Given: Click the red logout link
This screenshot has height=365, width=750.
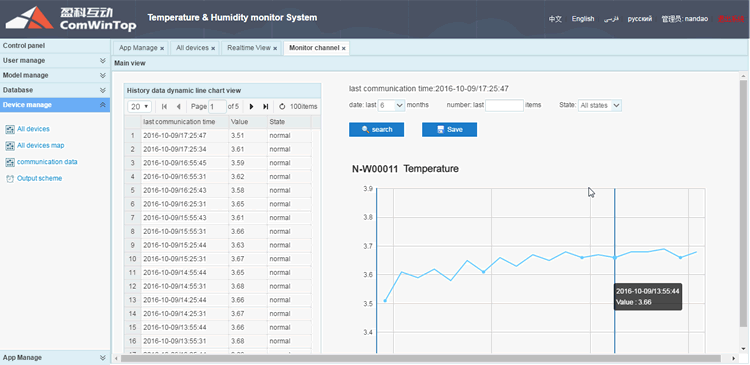Looking at the screenshot, I should [x=730, y=19].
